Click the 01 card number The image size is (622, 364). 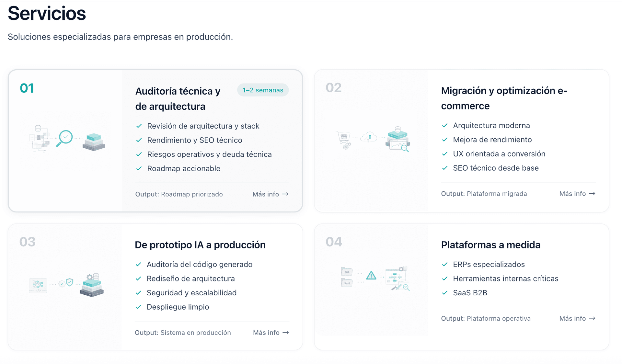click(27, 88)
